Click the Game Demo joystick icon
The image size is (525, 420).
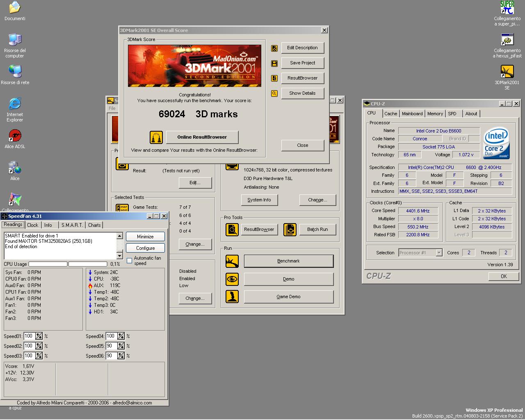click(x=232, y=297)
